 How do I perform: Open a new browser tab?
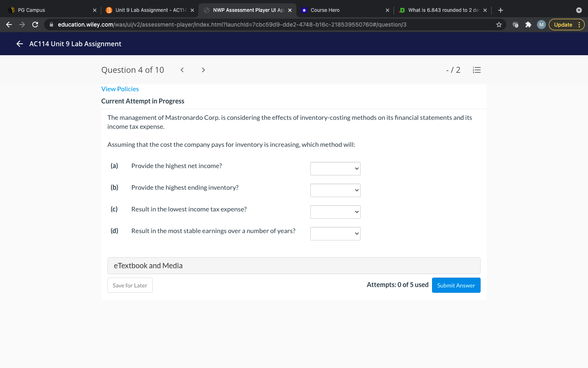[x=501, y=10]
